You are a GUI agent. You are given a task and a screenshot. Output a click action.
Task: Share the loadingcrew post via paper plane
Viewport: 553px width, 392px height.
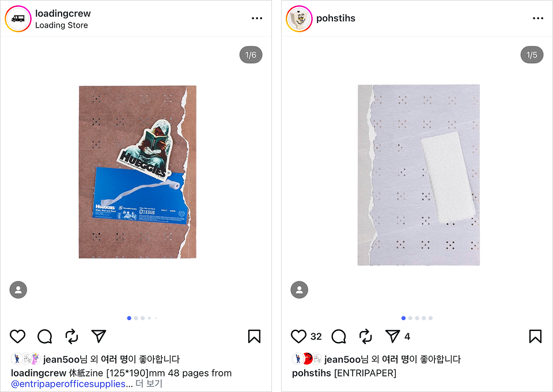click(x=99, y=336)
